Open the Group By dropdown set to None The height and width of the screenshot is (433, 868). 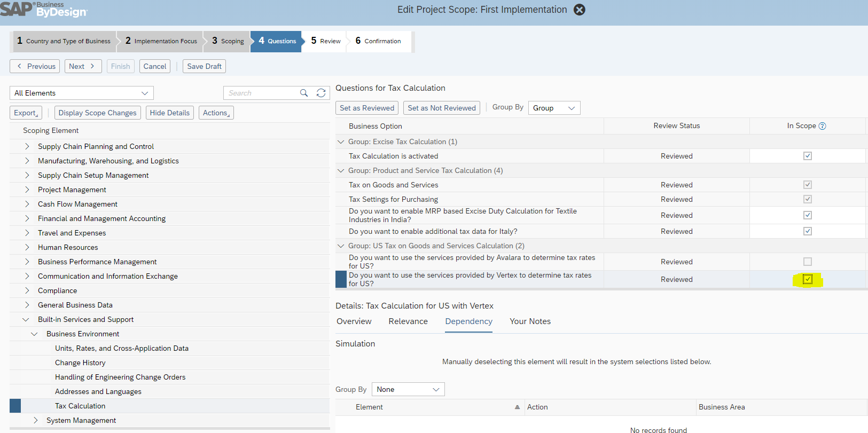pyautogui.click(x=408, y=389)
